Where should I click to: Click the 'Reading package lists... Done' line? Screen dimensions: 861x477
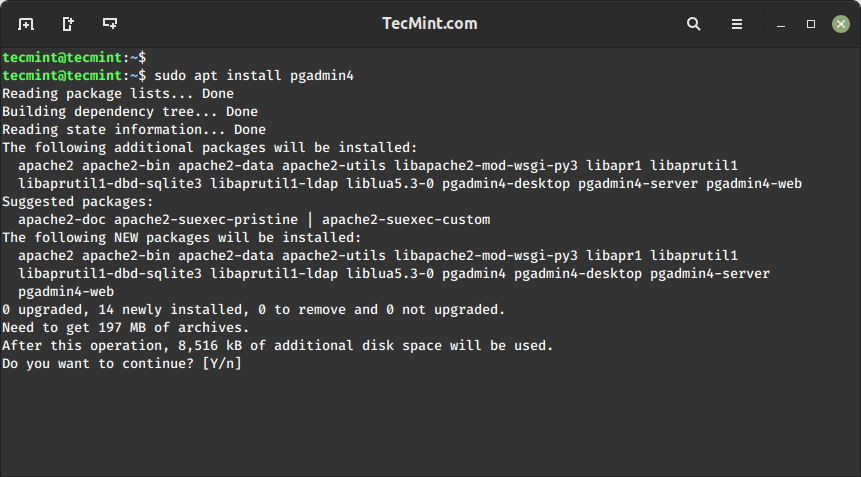[x=118, y=93]
